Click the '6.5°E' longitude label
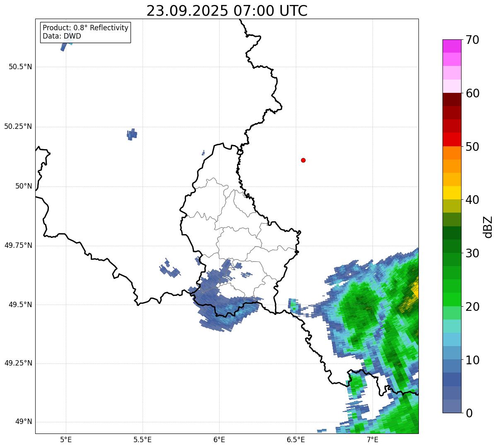The height and width of the screenshot is (448, 498). coord(296,440)
